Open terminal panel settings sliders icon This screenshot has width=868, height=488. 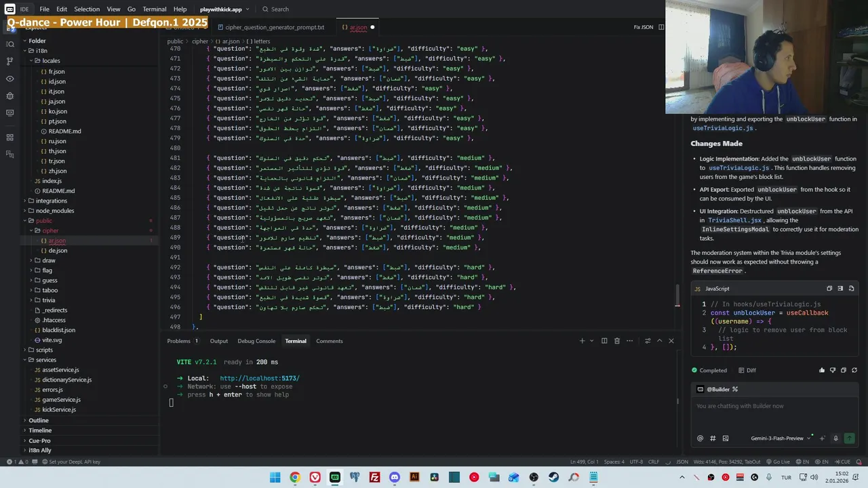coord(648,341)
